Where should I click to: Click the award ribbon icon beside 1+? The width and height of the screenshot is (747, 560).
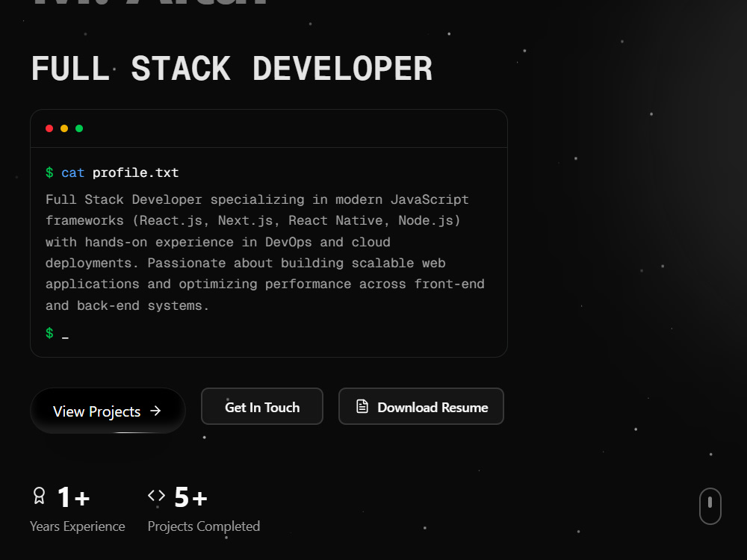[x=40, y=496]
